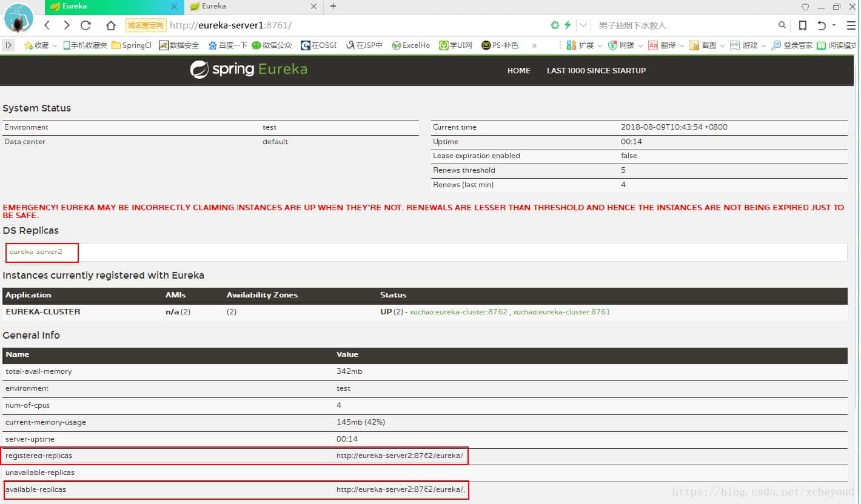Screen dimensions: 861x504
Task: Open the 百度一下 bookmark
Action: (x=227, y=45)
